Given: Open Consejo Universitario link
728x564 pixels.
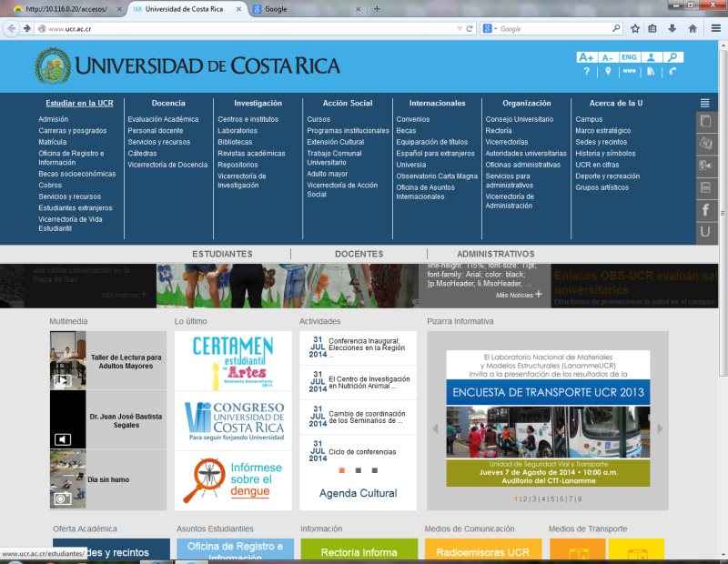Looking at the screenshot, I should click(519, 119).
